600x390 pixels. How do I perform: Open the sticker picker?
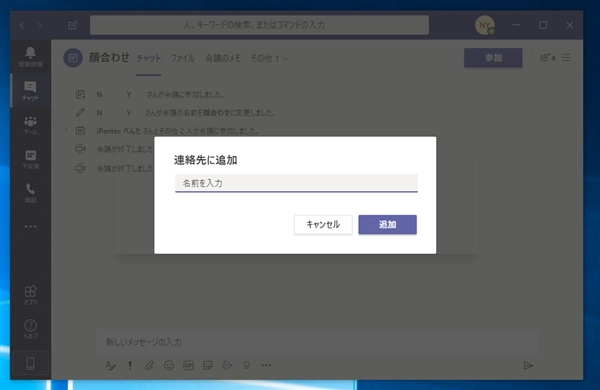point(208,366)
